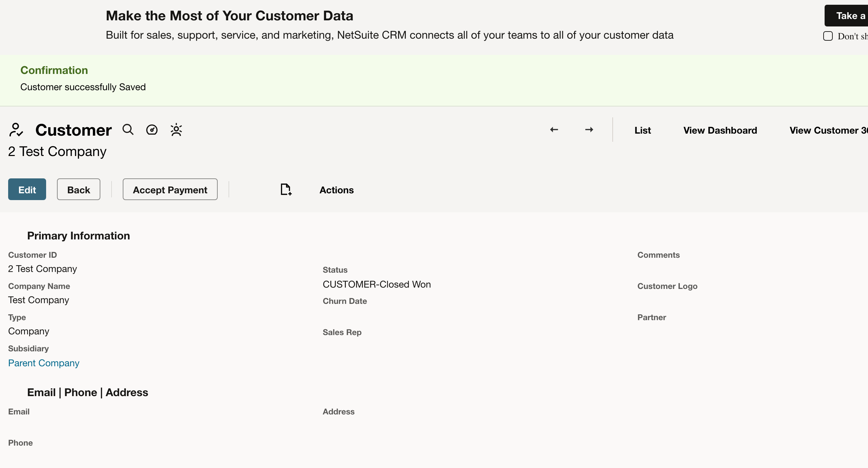868x468 pixels.
Task: Open View Customer 360 link
Action: click(829, 130)
